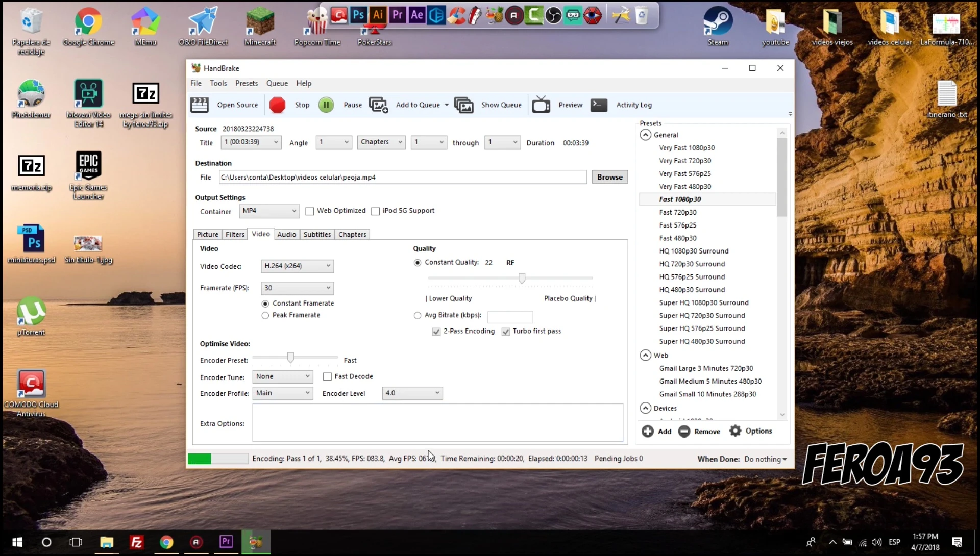Screen dimensions: 980x556
Task: Select the Very Fast 1080p30 preset
Action: tap(687, 148)
